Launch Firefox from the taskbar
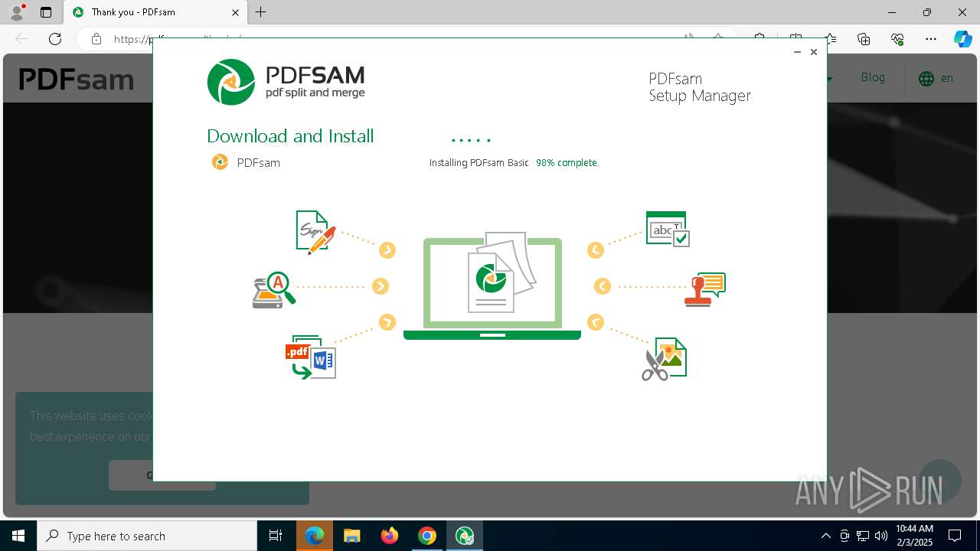 point(390,536)
